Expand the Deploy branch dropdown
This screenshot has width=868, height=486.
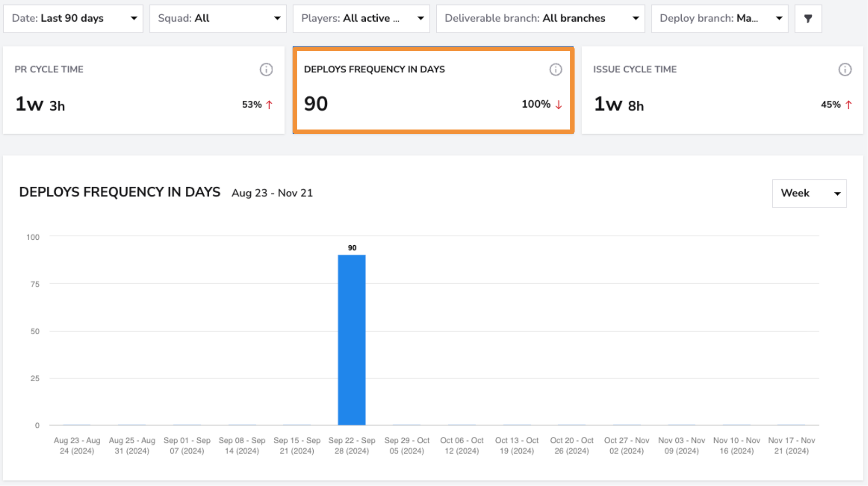pos(720,19)
